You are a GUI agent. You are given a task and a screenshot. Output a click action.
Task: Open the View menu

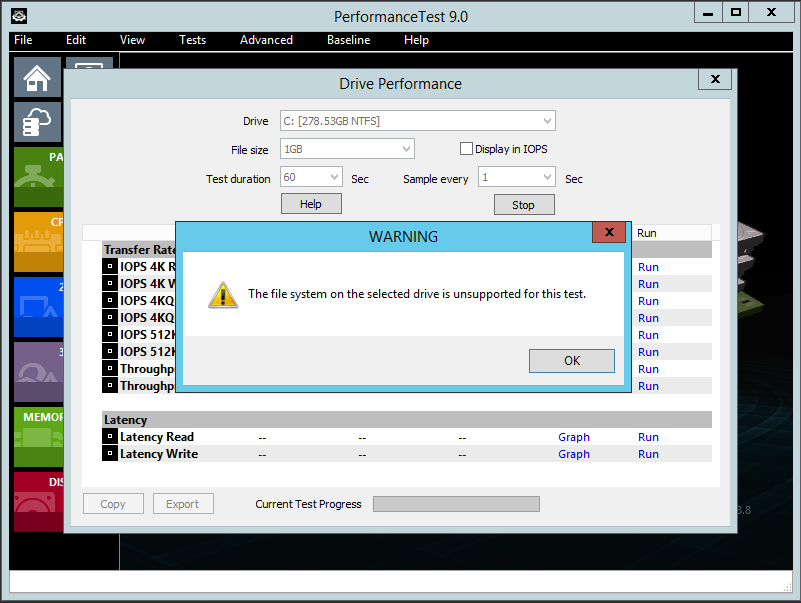[x=132, y=40]
